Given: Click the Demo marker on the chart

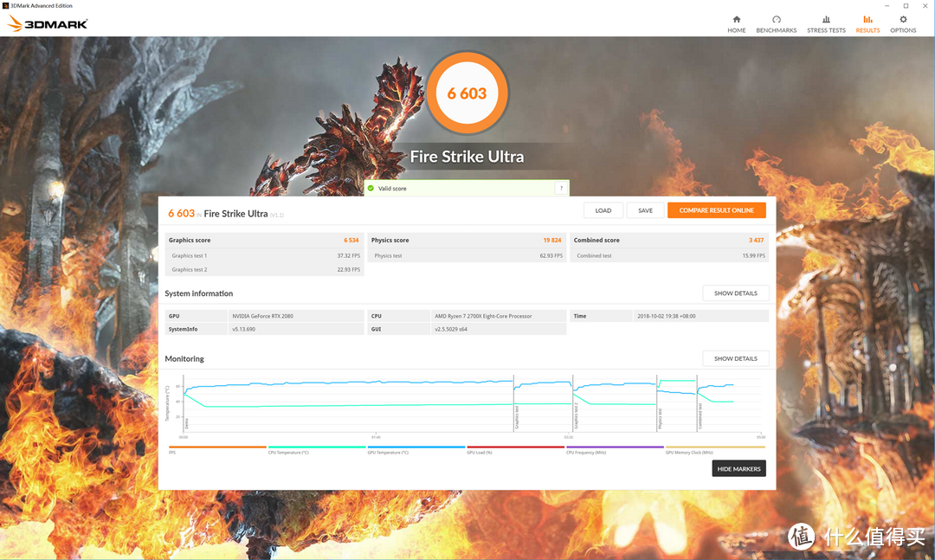Looking at the screenshot, I should click(187, 423).
